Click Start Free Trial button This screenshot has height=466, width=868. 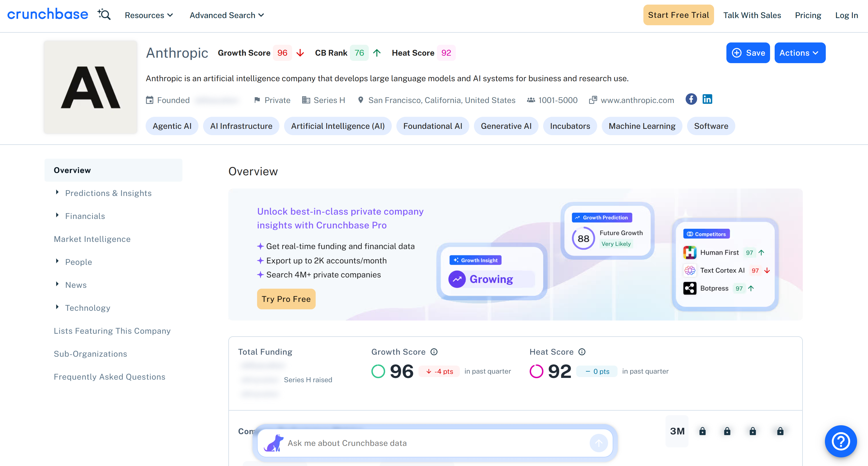click(x=678, y=15)
